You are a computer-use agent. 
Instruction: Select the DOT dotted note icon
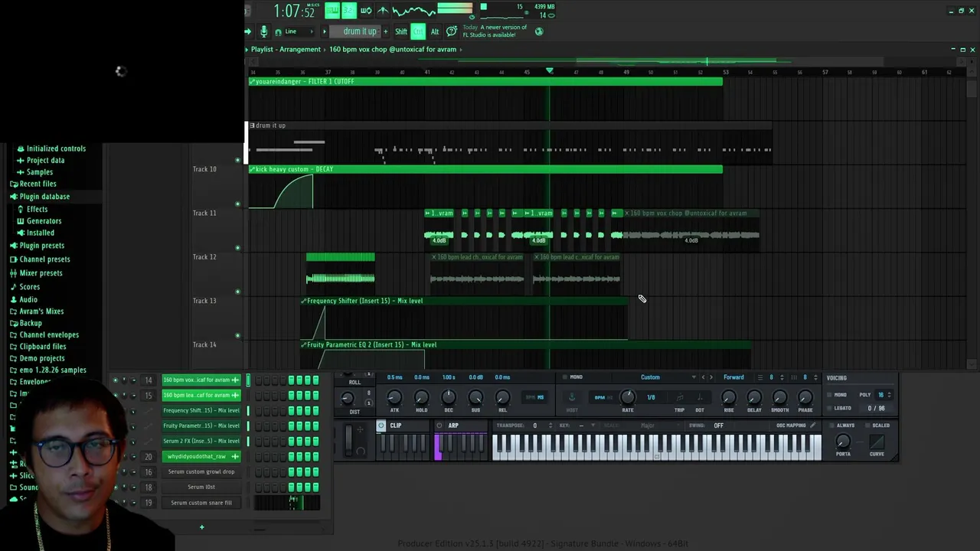tap(700, 397)
